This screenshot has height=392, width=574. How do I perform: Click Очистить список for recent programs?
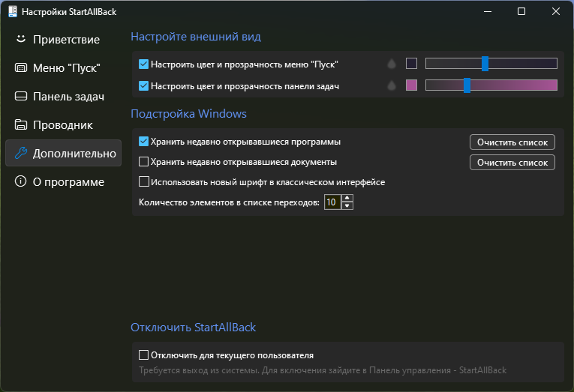click(x=512, y=142)
